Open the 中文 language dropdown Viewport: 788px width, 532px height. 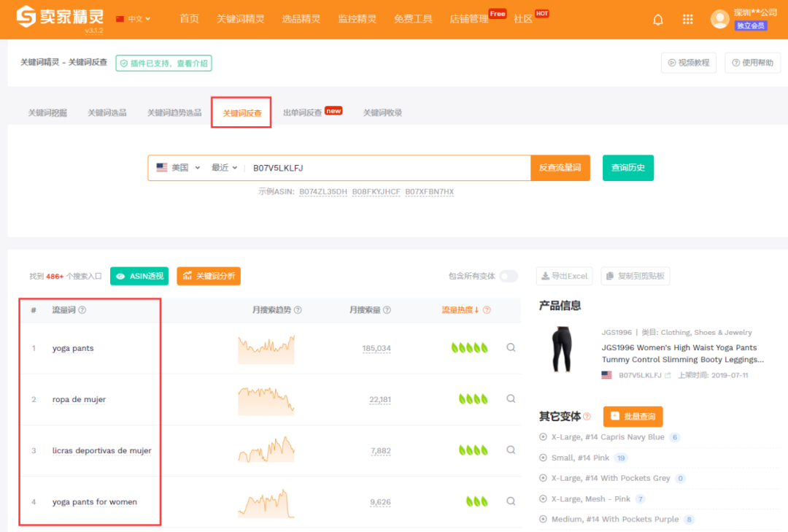pyautogui.click(x=134, y=19)
